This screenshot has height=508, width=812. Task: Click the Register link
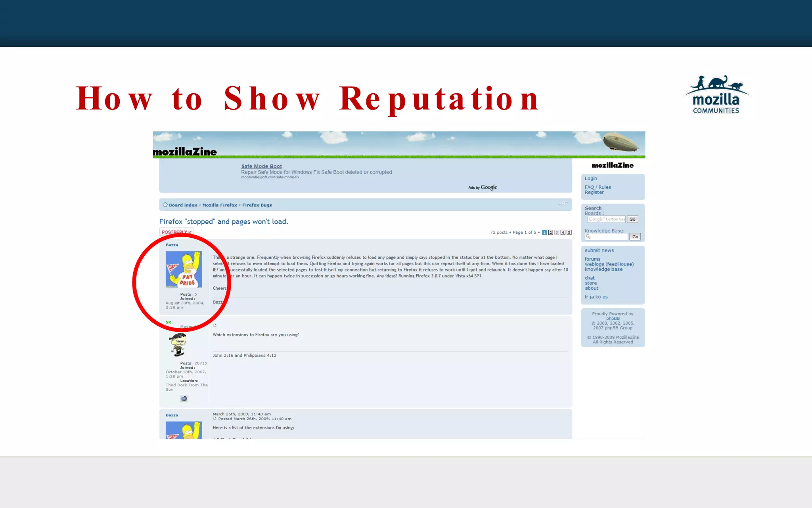click(594, 192)
